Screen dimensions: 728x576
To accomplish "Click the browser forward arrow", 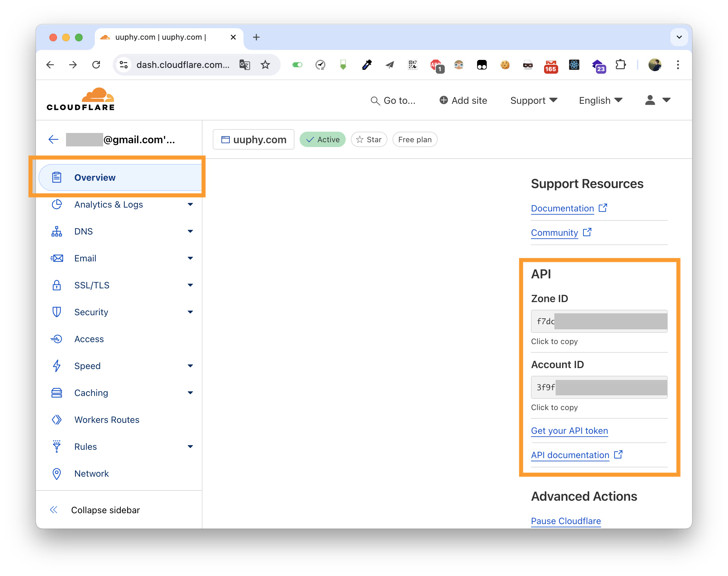I will point(73,65).
